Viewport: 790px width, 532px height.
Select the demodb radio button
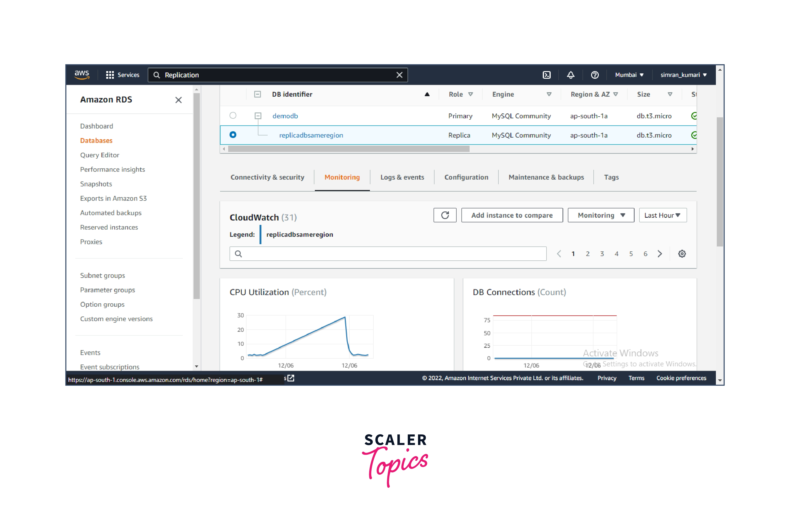click(x=233, y=115)
